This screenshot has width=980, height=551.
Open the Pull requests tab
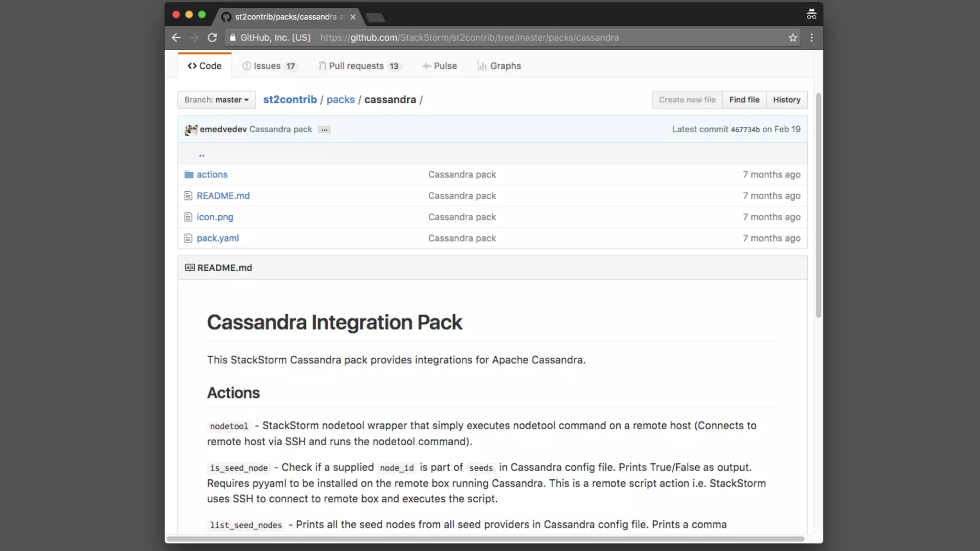(x=359, y=66)
